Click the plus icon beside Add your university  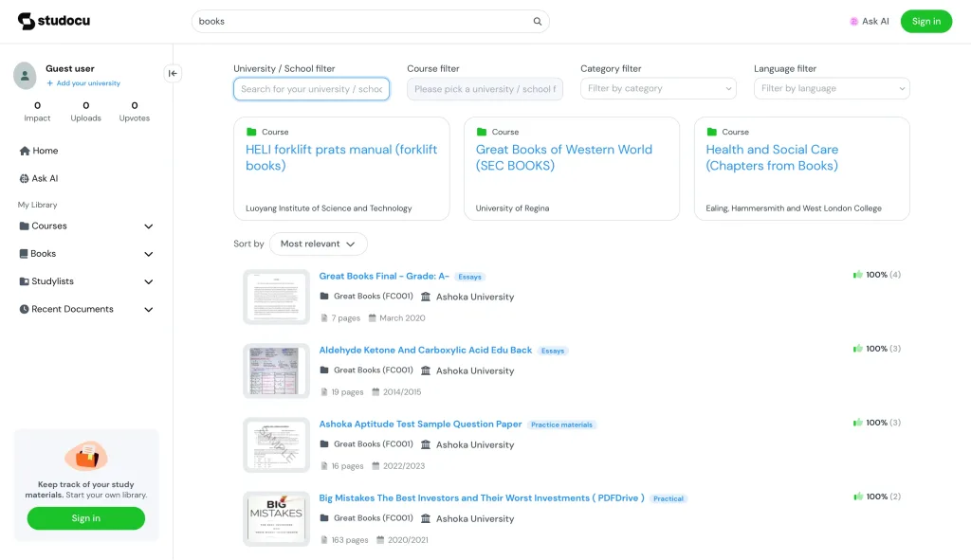50,83
